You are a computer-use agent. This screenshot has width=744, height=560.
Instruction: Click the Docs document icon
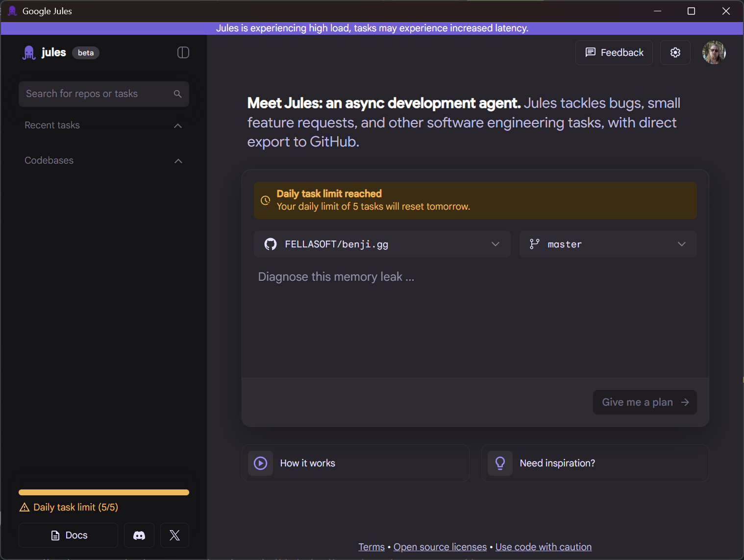tap(55, 536)
